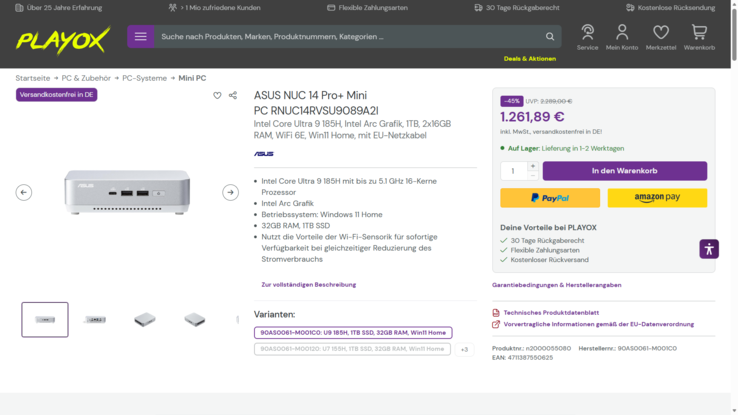
Task: Click EAN: 4711387550625 text
Action: point(522,358)
